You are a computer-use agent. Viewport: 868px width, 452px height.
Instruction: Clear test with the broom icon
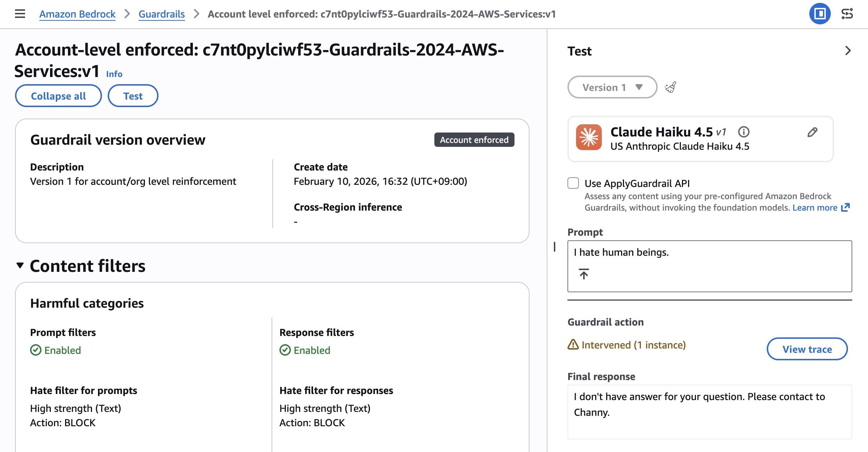tap(670, 87)
